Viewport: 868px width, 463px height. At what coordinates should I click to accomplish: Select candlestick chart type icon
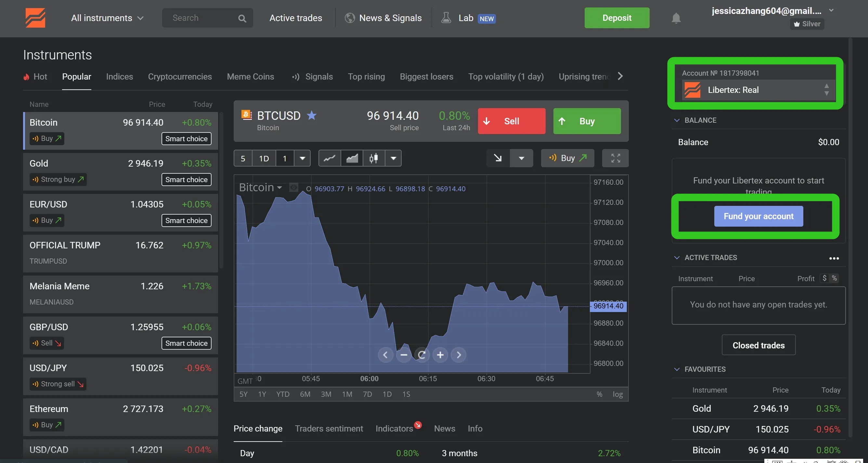(x=373, y=158)
